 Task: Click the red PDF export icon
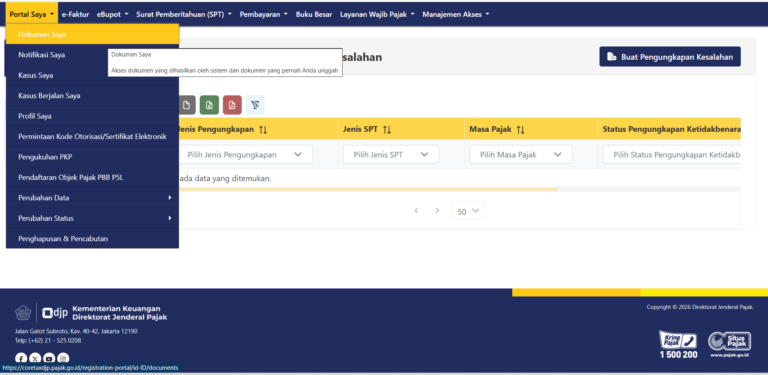point(232,105)
